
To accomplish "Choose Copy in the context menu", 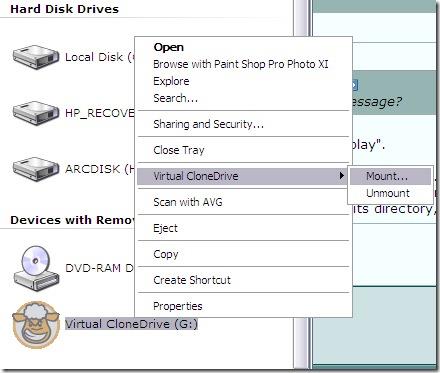I will (166, 254).
